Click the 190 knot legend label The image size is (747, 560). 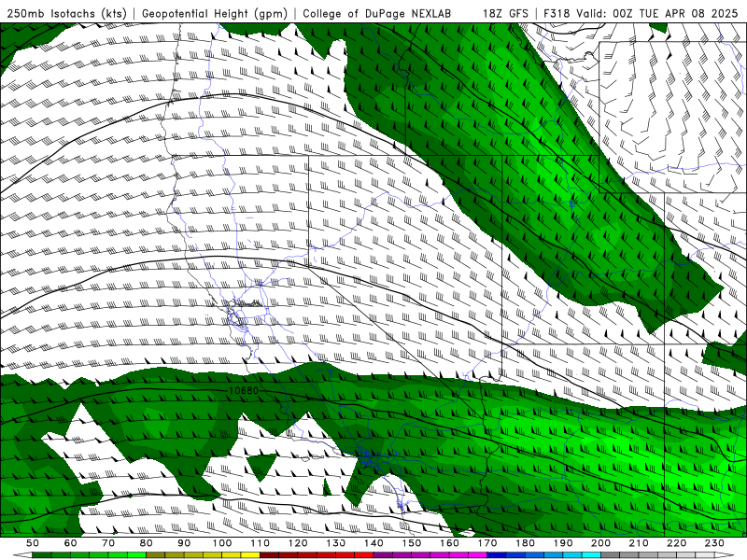563,543
